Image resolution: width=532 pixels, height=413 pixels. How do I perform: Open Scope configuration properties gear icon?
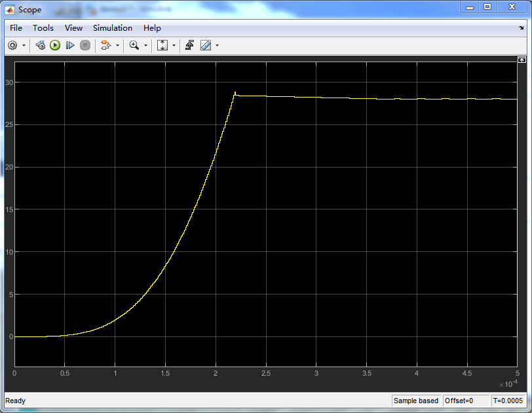12,45
